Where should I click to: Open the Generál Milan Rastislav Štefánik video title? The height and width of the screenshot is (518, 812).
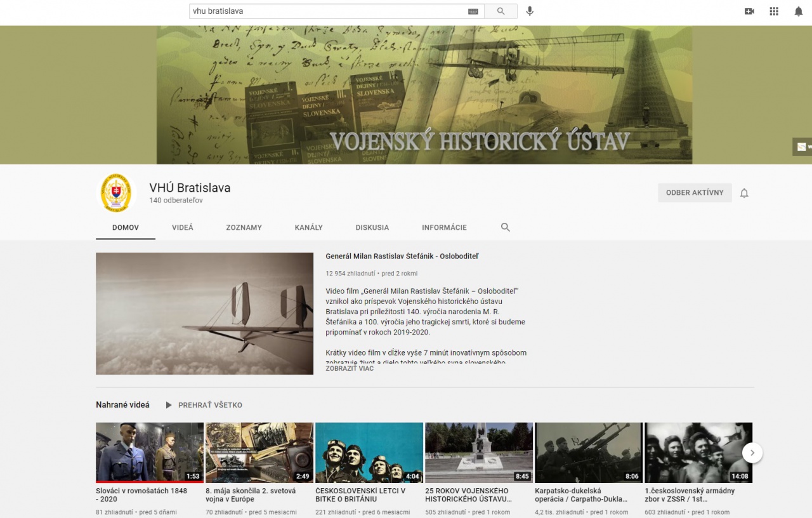coord(402,256)
